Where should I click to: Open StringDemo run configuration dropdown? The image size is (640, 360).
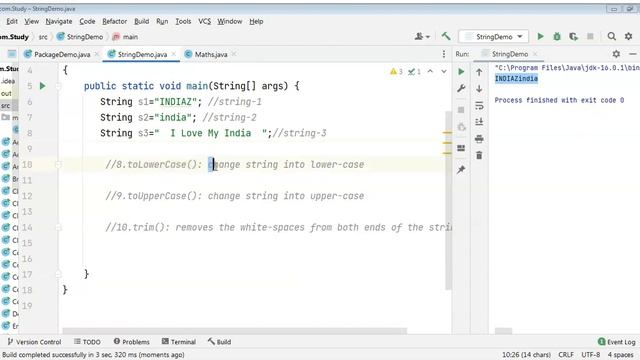(493, 37)
